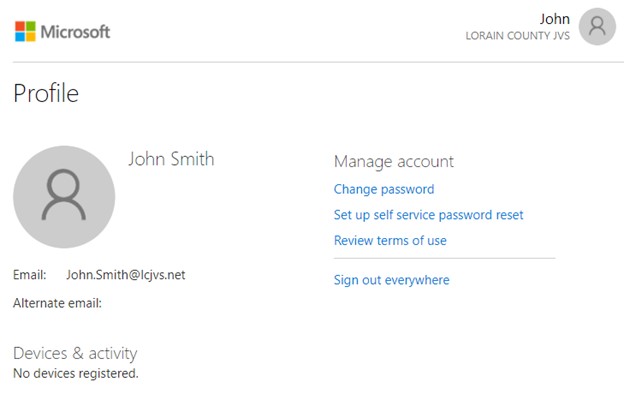The width and height of the screenshot is (624, 406).
Task: Click the Manage account heading
Action: [393, 161]
